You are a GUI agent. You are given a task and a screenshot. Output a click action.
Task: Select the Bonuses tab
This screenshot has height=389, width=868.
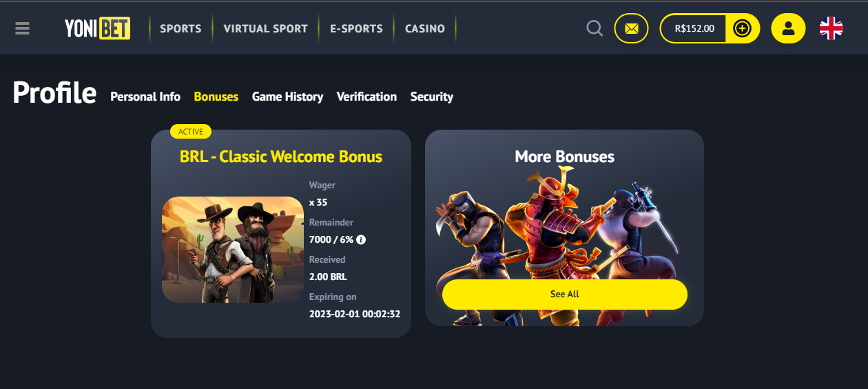pyautogui.click(x=216, y=97)
